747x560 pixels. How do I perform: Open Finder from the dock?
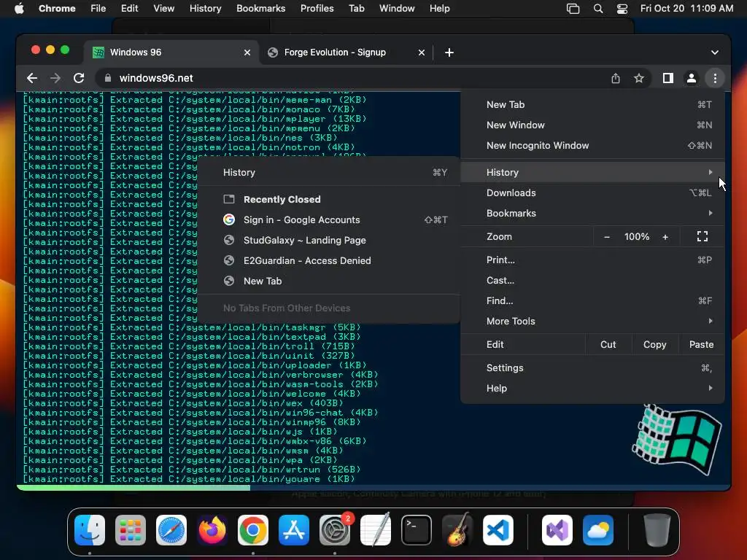pyautogui.click(x=90, y=530)
